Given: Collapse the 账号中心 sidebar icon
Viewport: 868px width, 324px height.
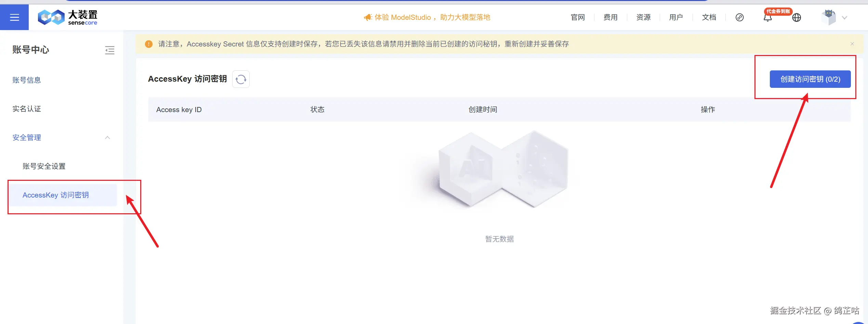Looking at the screenshot, I should pyautogui.click(x=109, y=50).
